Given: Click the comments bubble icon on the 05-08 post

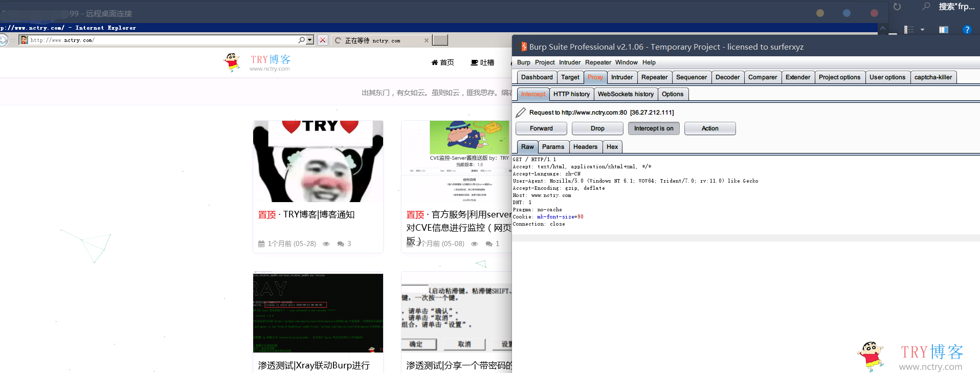Looking at the screenshot, I should pyautogui.click(x=489, y=244).
